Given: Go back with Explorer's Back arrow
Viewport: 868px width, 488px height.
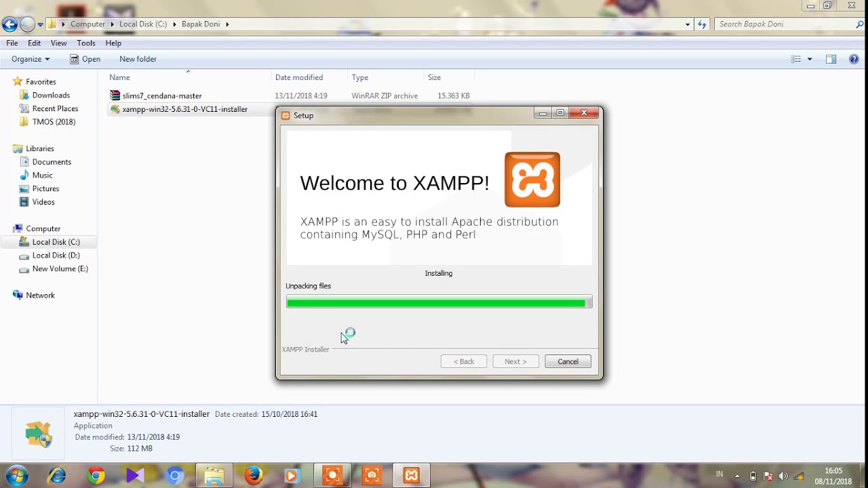Looking at the screenshot, I should click(x=9, y=24).
